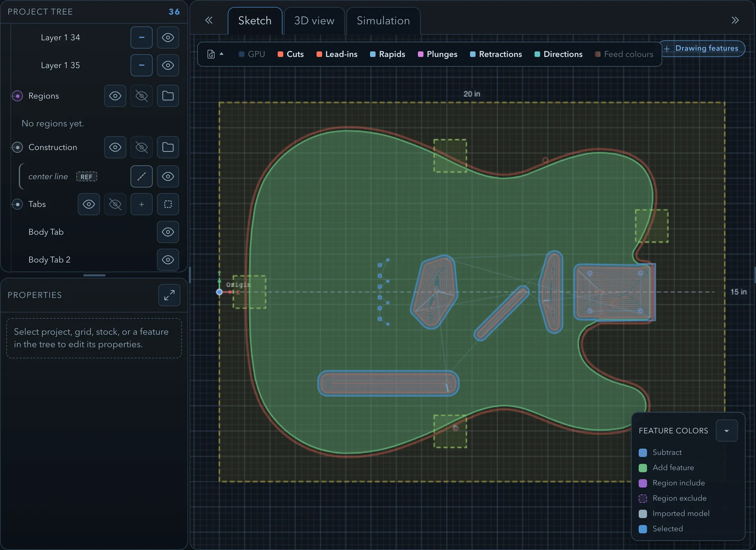Viewport: 756px width, 550px height.
Task: Toggle visibility of Layer 1 35
Action: point(168,65)
